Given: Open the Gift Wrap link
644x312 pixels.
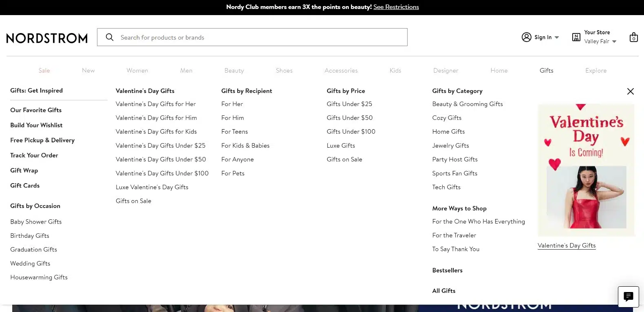Looking at the screenshot, I should [24, 170].
